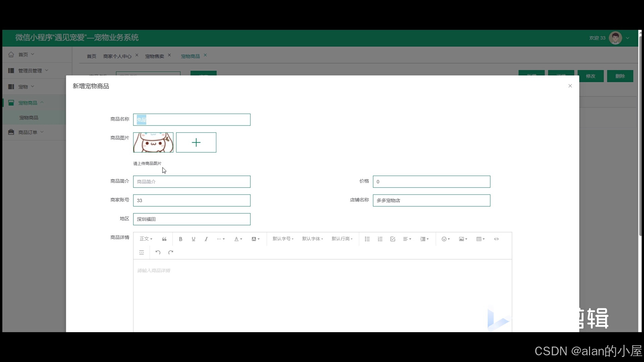This screenshot has height=362, width=644.
Task: Switch to the 商家个人中心 tab
Action: (117, 56)
